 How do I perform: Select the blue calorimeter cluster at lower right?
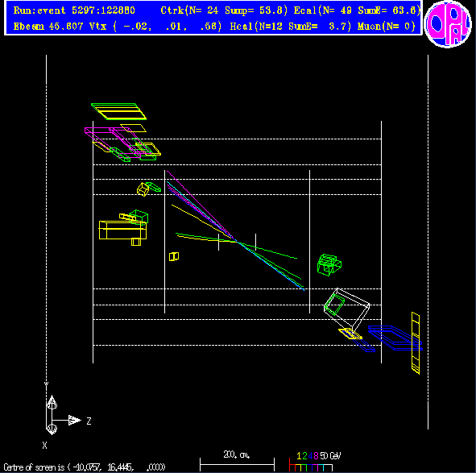coord(395,338)
